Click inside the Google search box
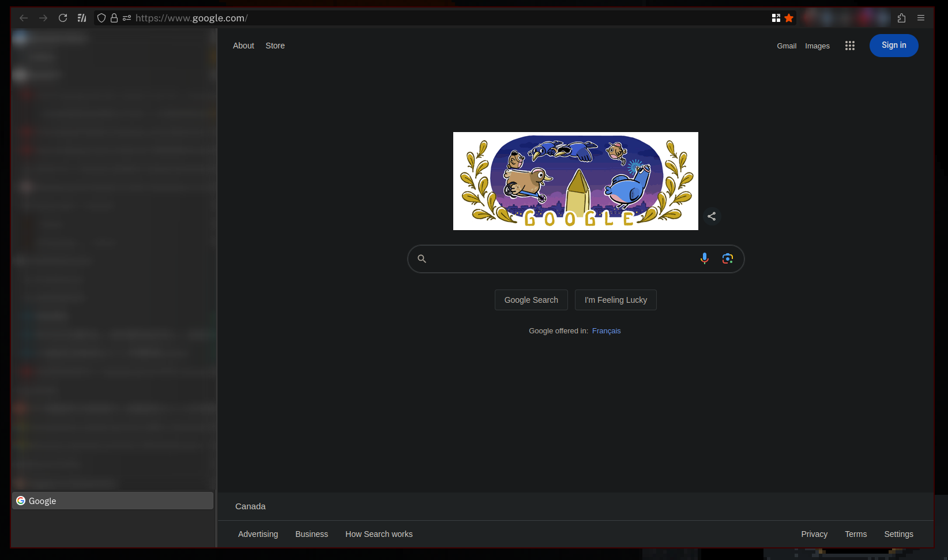The height and width of the screenshot is (560, 948). pos(562,259)
